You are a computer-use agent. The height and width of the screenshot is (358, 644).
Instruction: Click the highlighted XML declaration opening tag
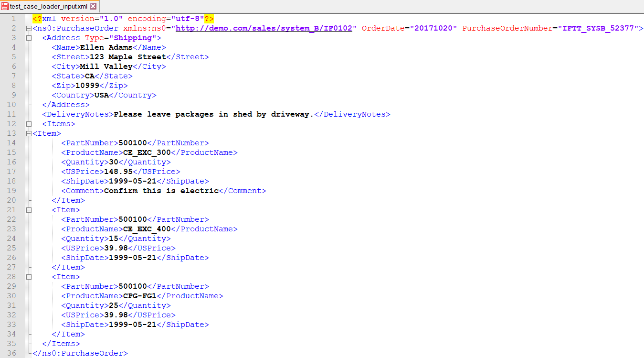pos(37,19)
